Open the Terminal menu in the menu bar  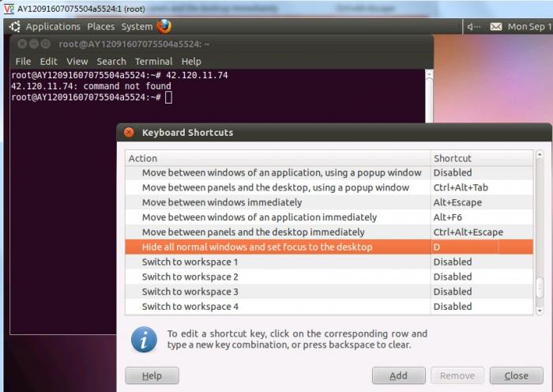(153, 62)
